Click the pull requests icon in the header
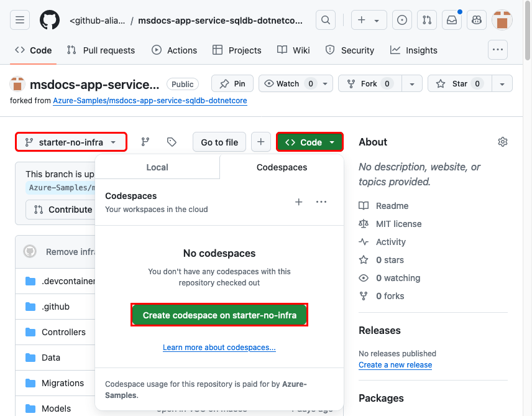This screenshot has height=416, width=532. (426, 19)
